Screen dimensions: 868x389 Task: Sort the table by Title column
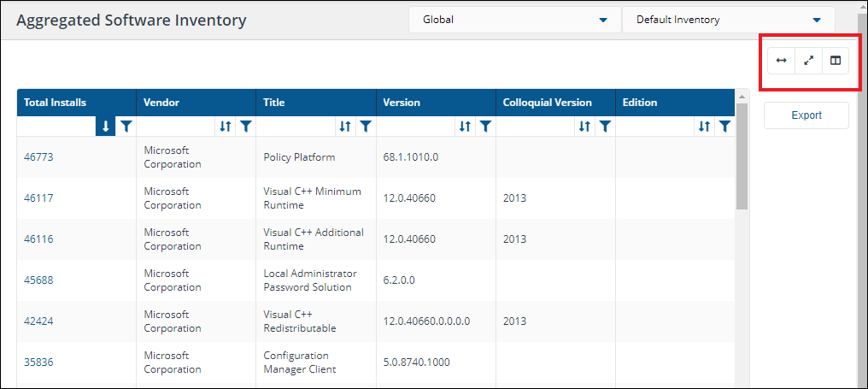click(345, 127)
